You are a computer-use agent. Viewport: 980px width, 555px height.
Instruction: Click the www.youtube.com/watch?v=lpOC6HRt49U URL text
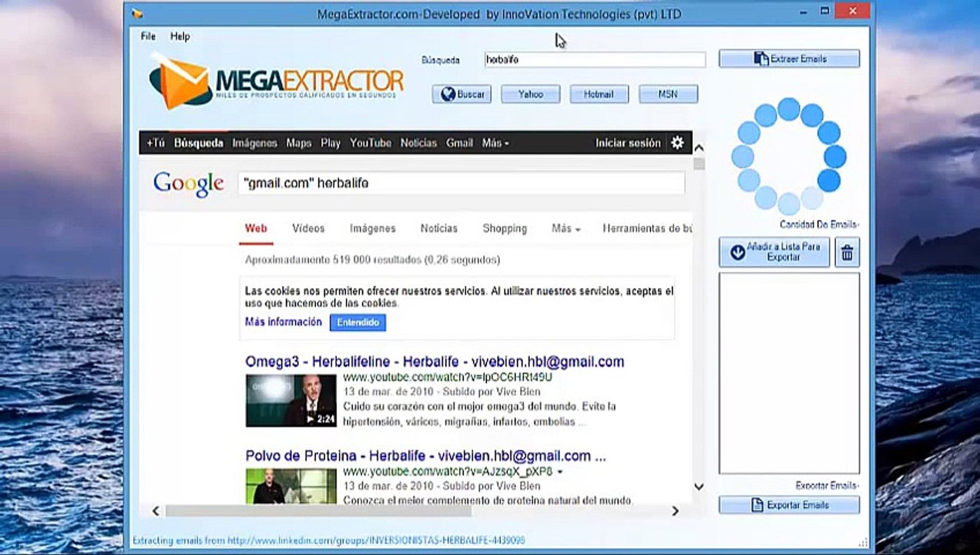click(448, 378)
